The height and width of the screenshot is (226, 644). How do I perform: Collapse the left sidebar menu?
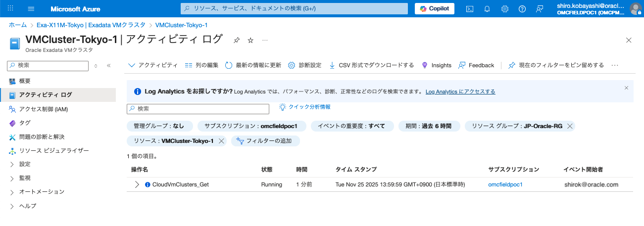pyautogui.click(x=108, y=65)
